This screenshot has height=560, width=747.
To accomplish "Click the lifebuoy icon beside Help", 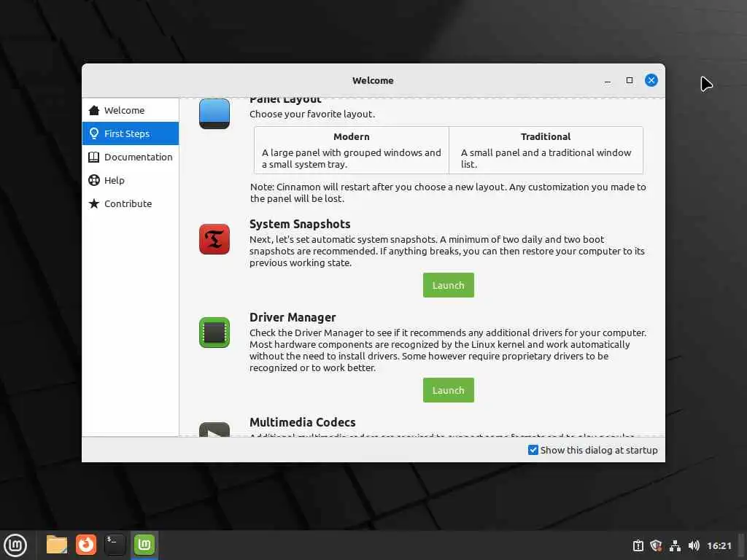I will point(94,180).
